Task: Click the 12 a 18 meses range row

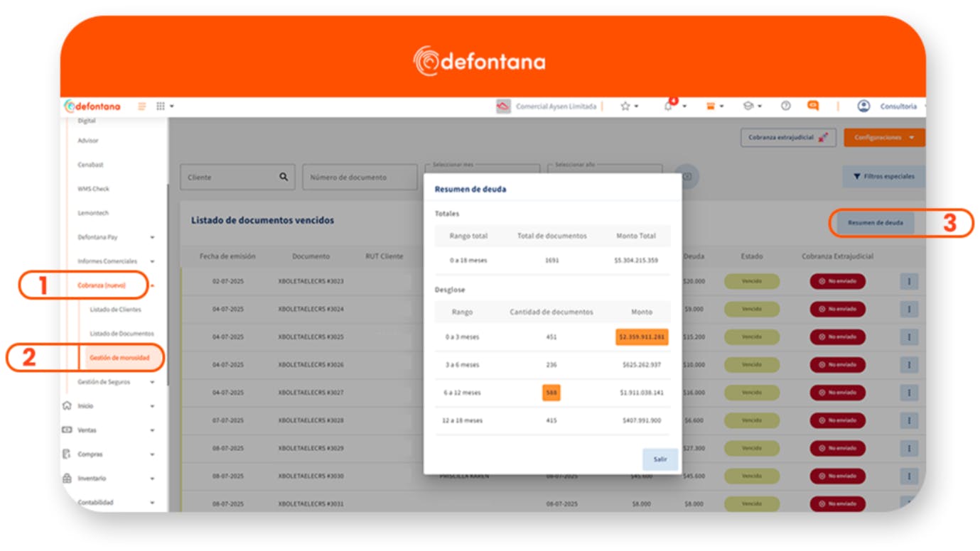Action: point(552,420)
